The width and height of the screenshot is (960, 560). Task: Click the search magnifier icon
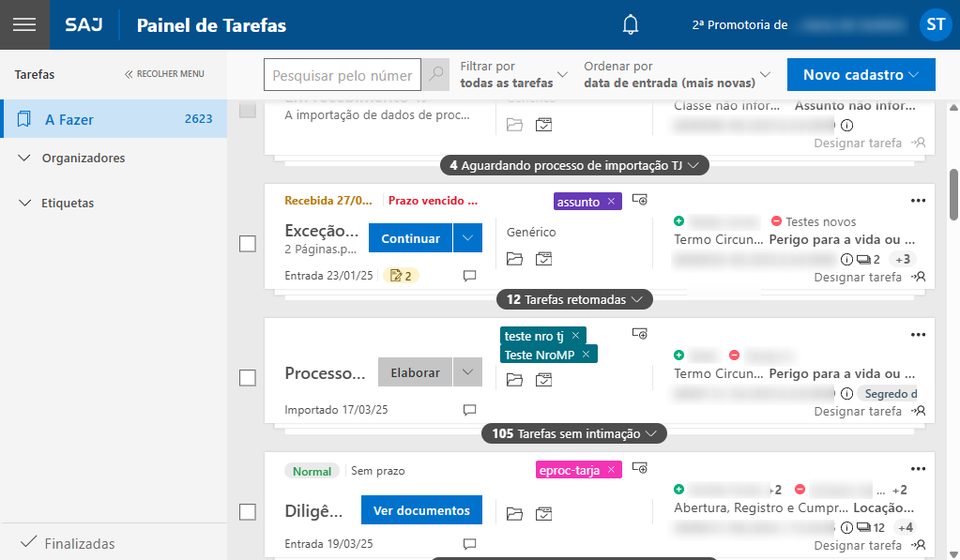pyautogui.click(x=435, y=75)
